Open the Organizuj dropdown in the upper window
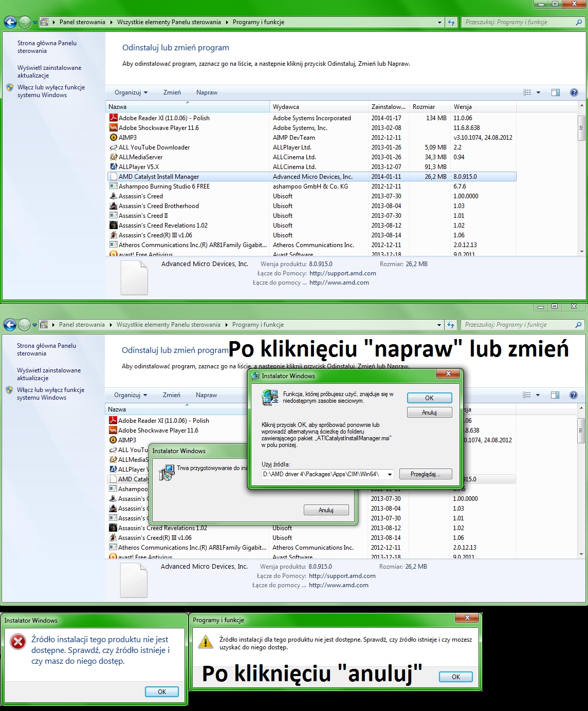Viewport: 588px width, 711px height. [131, 92]
